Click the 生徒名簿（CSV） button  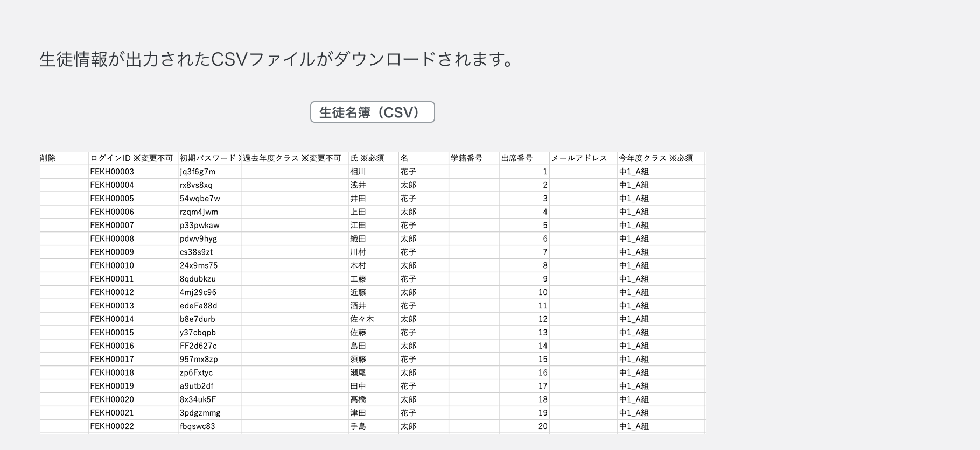click(372, 112)
